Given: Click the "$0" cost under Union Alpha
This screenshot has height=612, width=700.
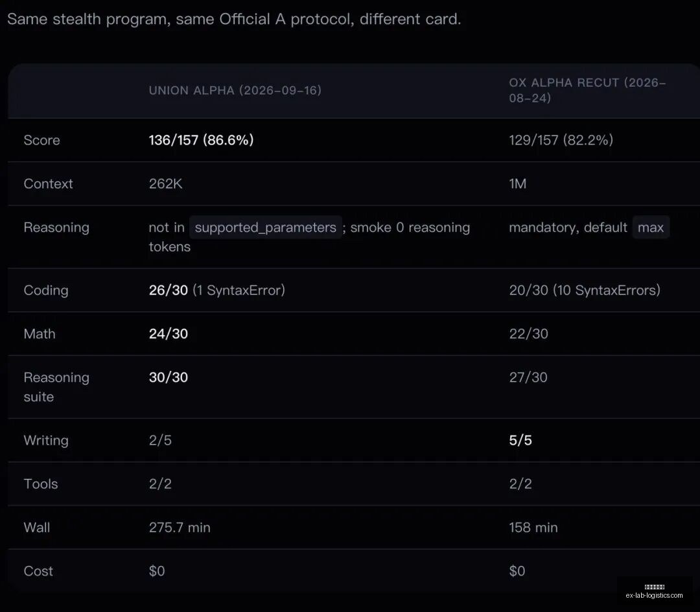Looking at the screenshot, I should (x=157, y=571).
